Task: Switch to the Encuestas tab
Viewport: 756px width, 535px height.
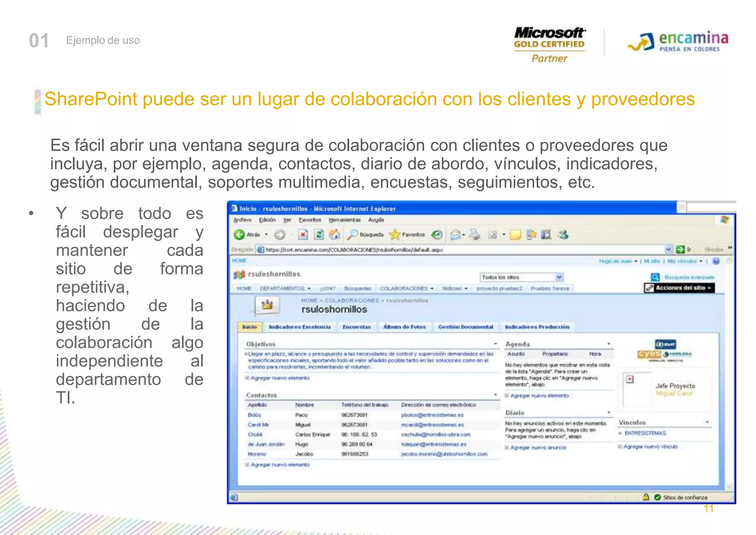Action: point(357,327)
